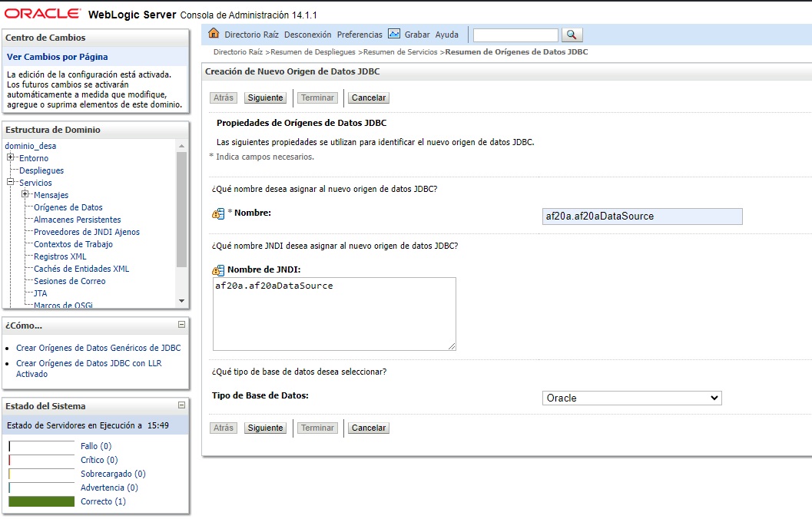This screenshot has width=812, height=519.
Task: Expand the Mensajes tree node
Action: click(x=25, y=194)
